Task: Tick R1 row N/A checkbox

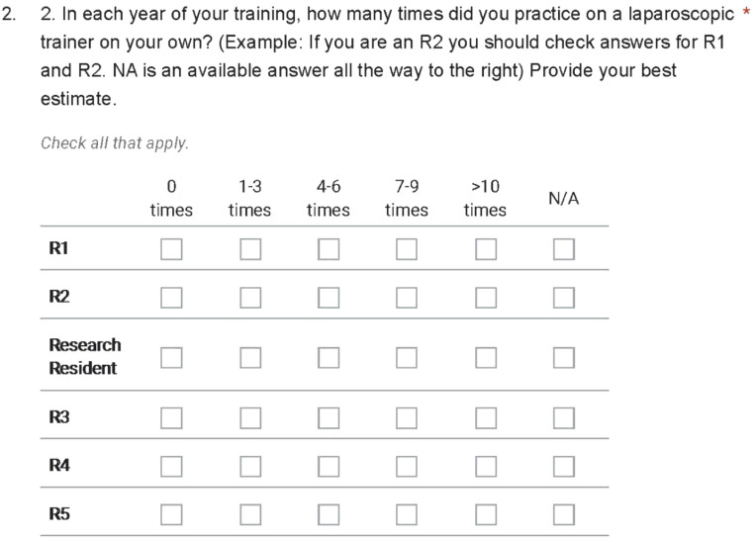Action: pyautogui.click(x=564, y=249)
